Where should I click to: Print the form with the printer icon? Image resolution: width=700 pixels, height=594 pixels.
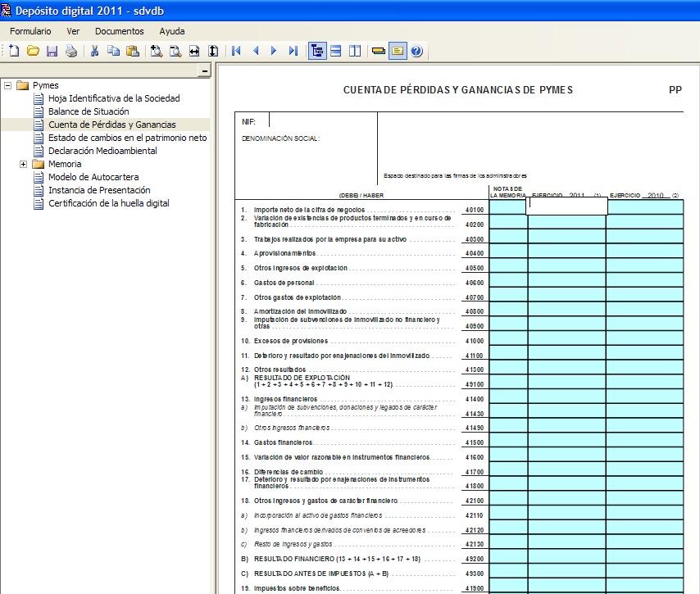click(x=71, y=51)
